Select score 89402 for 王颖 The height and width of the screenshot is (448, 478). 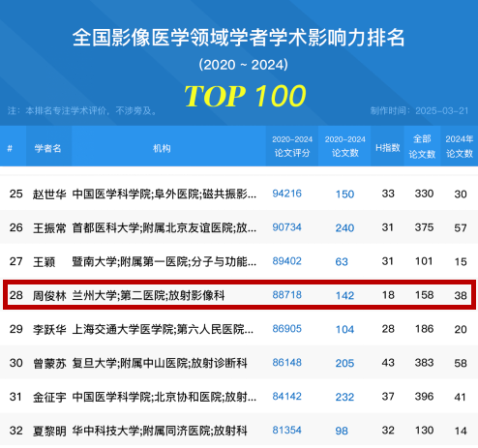[x=286, y=261]
